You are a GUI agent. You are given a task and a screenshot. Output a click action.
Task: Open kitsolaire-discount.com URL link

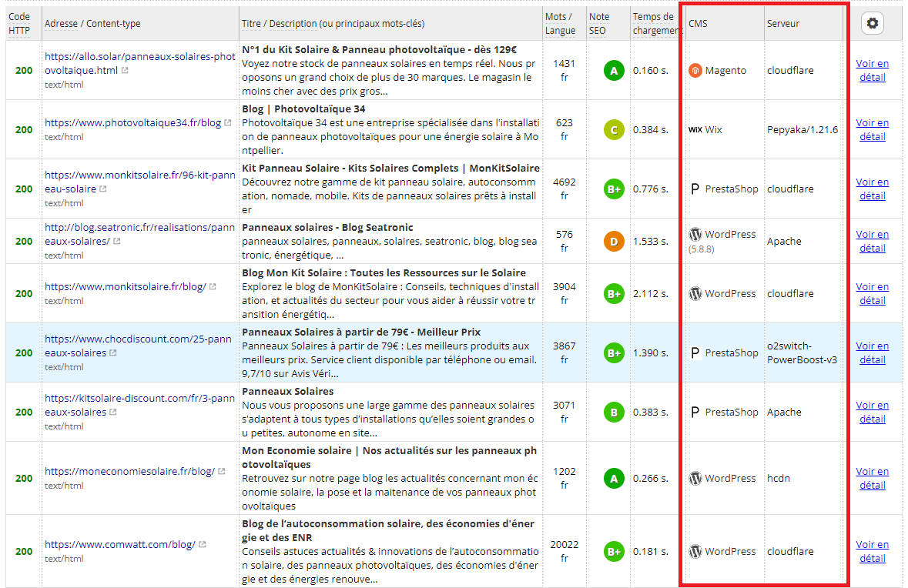139,405
